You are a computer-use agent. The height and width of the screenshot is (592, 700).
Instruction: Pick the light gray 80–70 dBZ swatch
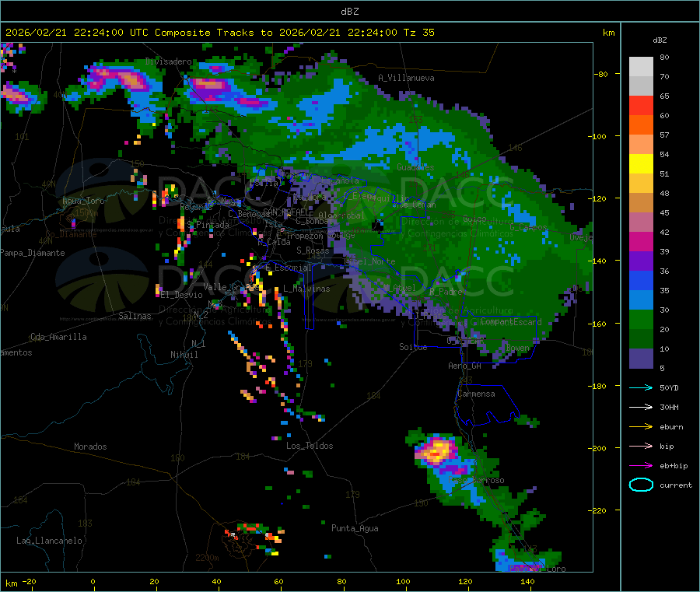click(641, 67)
